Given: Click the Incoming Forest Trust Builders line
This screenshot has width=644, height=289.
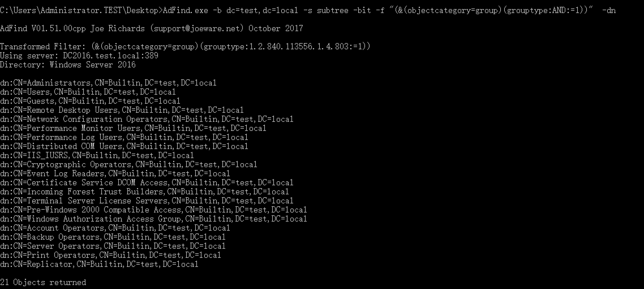Looking at the screenshot, I should 145,192.
